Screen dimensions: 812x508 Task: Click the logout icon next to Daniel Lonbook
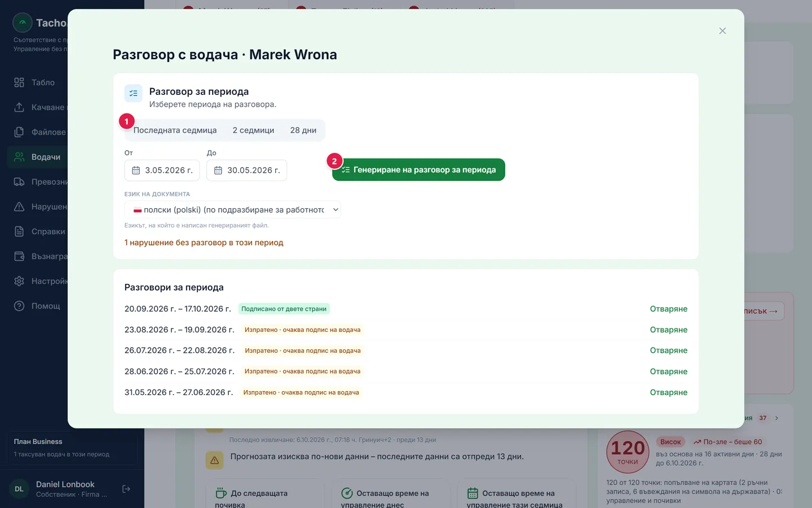[x=126, y=489]
